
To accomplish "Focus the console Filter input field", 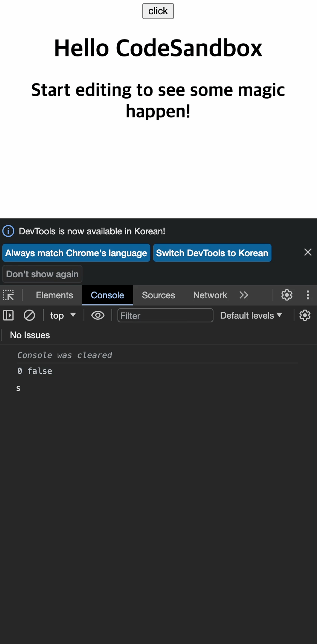I will (165, 315).
